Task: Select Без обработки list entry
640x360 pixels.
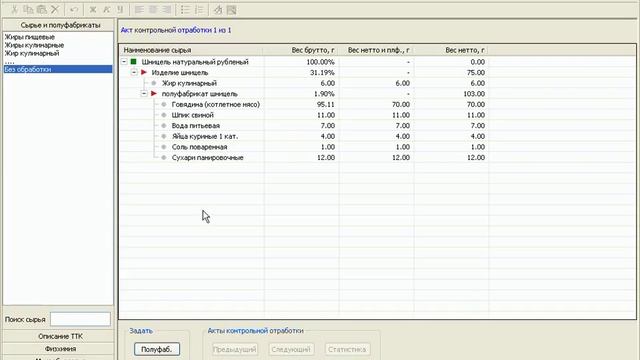Action: click(58, 69)
